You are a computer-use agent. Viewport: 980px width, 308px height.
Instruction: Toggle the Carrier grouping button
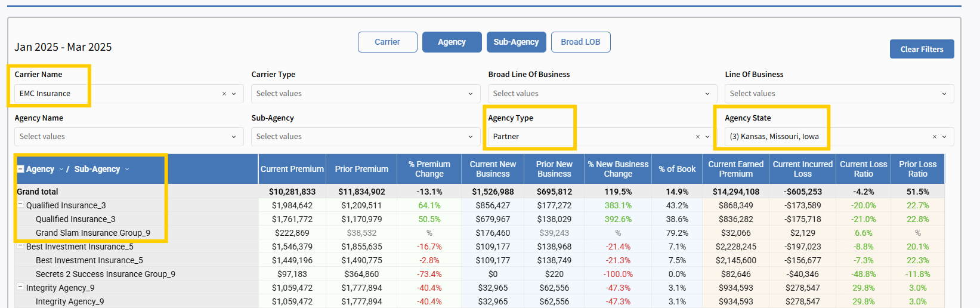click(387, 42)
